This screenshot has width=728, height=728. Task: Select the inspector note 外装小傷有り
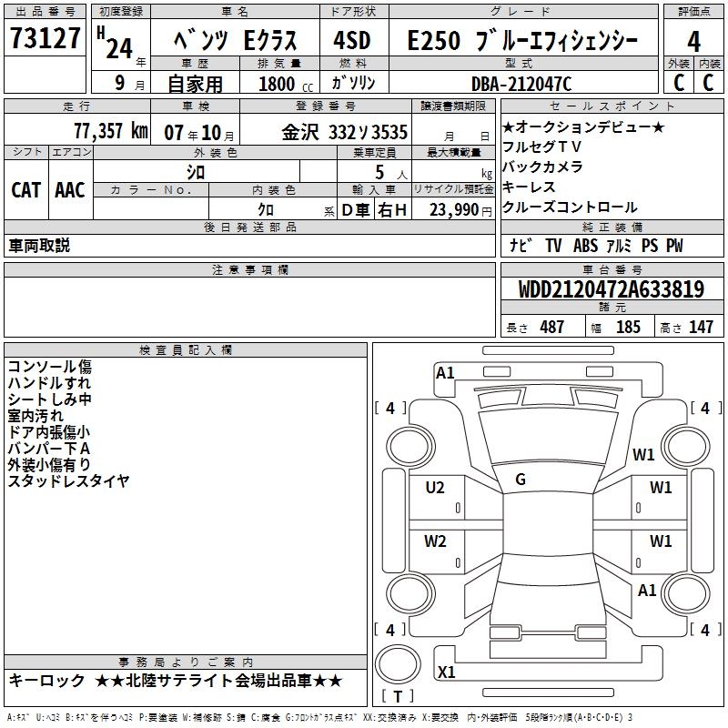click(49, 464)
